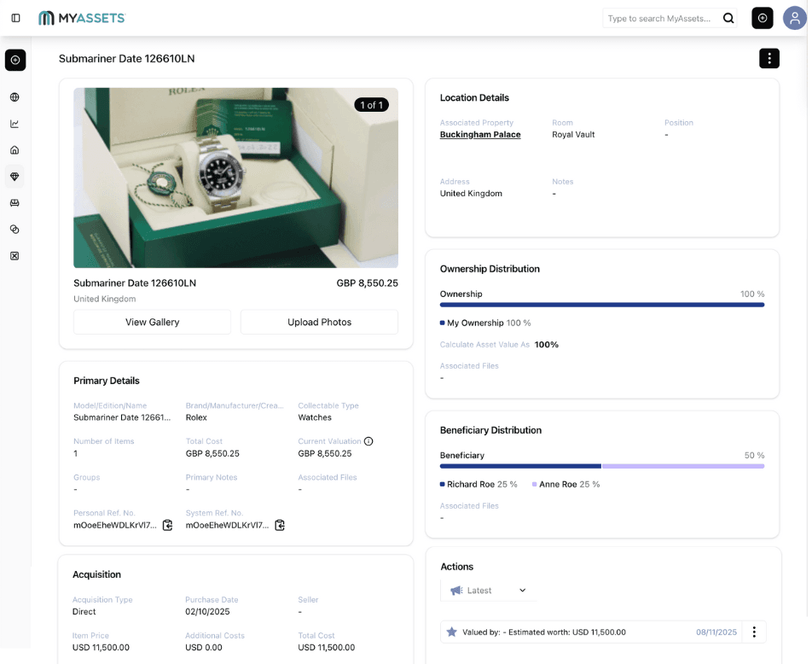This screenshot has height=664, width=812.
Task: Open the diamond collectables sidebar icon
Action: (14, 176)
